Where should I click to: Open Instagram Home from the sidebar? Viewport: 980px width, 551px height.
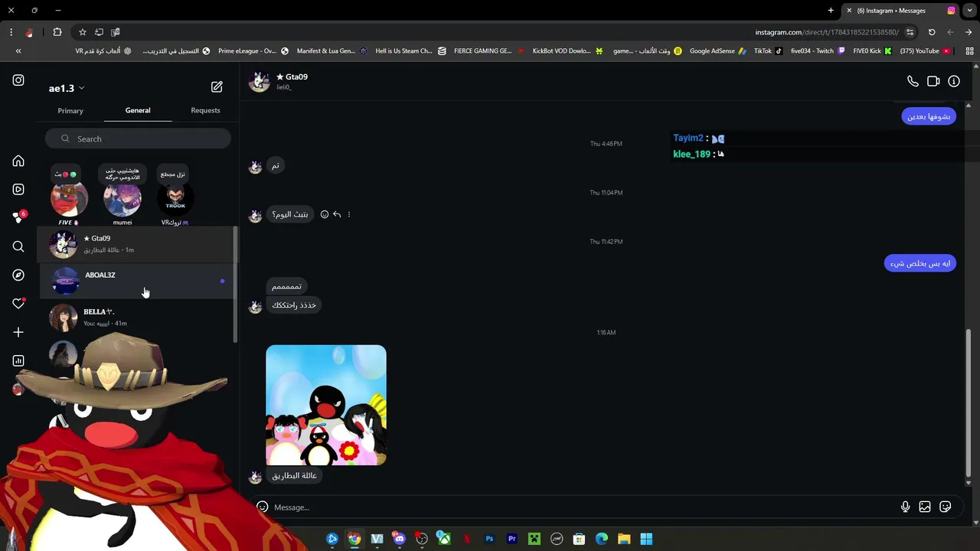[x=18, y=161]
